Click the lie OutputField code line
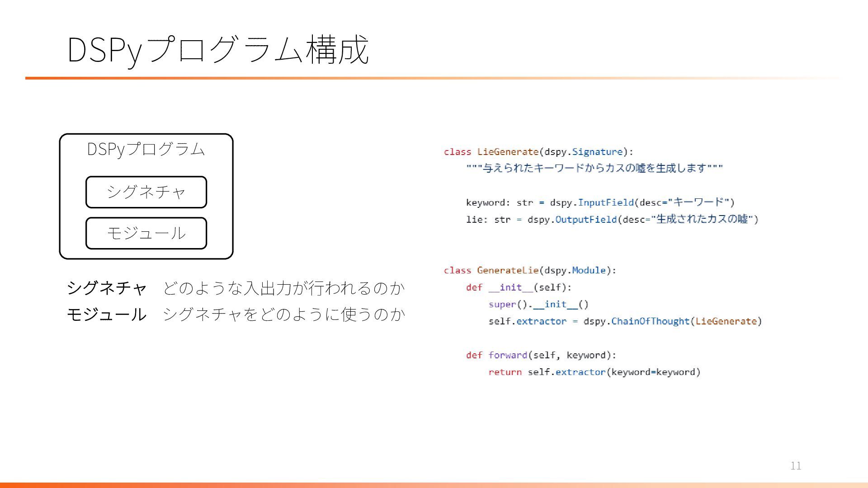This screenshot has width=868, height=488. pyautogui.click(x=612, y=220)
